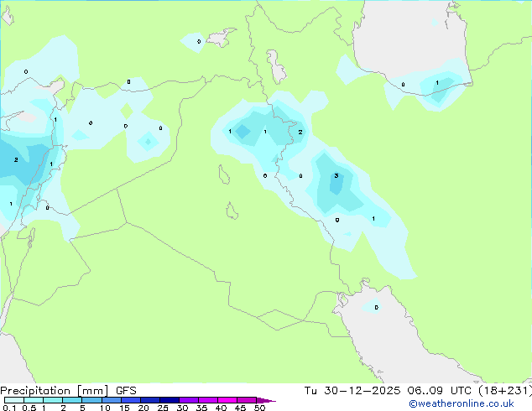The width and height of the screenshot is (532, 411).
Task: Click the 'GFS' model label
Action: [x=126, y=391]
